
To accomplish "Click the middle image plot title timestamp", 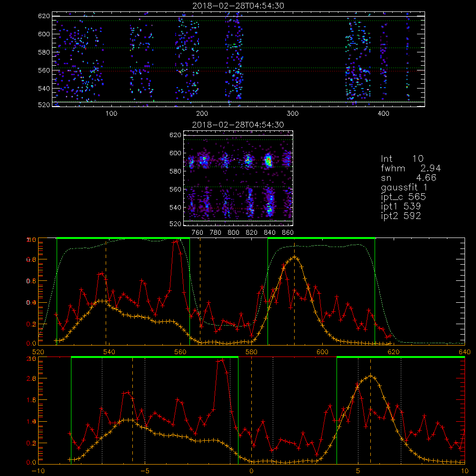I will click(x=238, y=125).
